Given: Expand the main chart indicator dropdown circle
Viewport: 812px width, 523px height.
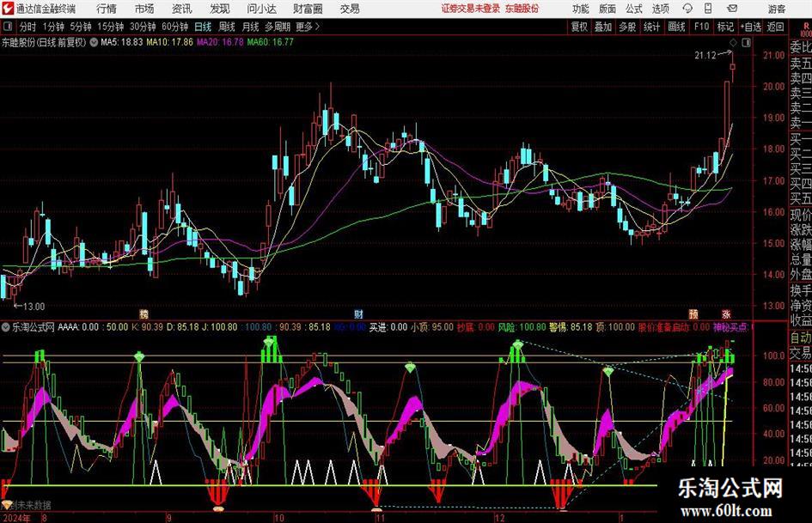Looking at the screenshot, I should (x=94, y=42).
